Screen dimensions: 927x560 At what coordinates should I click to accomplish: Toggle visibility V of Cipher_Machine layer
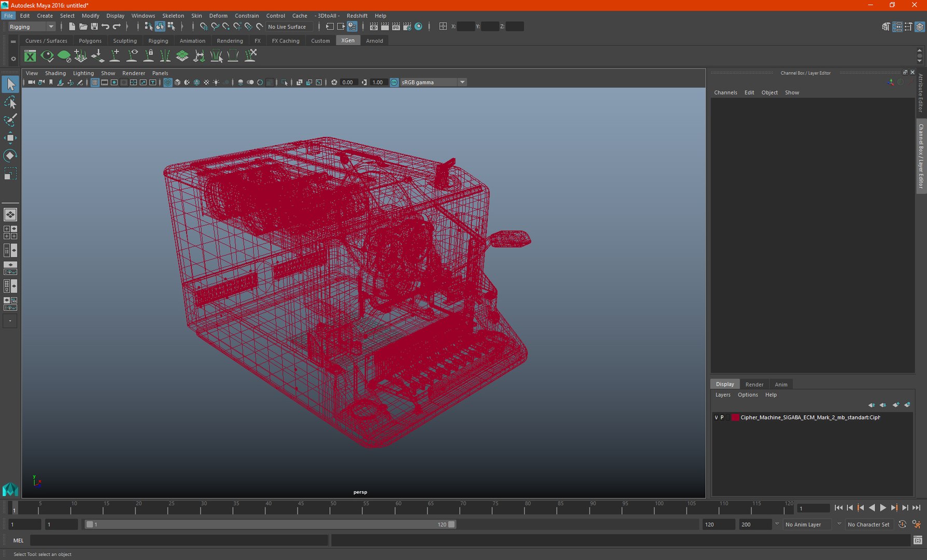click(x=716, y=417)
